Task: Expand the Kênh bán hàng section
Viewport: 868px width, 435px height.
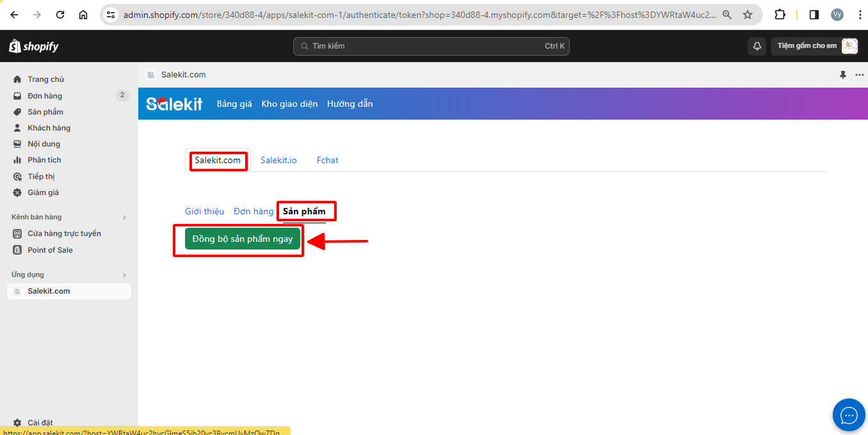Action: click(124, 217)
